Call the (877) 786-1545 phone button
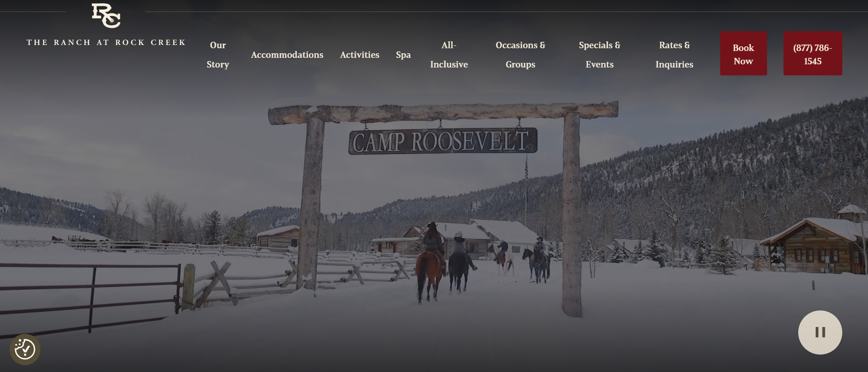 [812, 53]
